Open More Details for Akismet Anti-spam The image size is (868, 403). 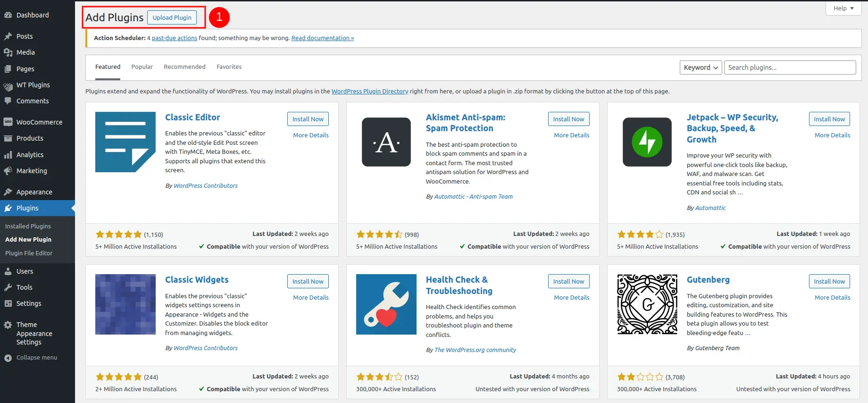click(571, 135)
